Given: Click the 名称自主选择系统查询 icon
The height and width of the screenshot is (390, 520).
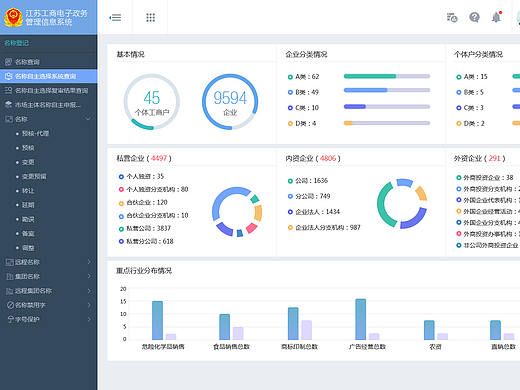Looking at the screenshot, I should 9,76.
